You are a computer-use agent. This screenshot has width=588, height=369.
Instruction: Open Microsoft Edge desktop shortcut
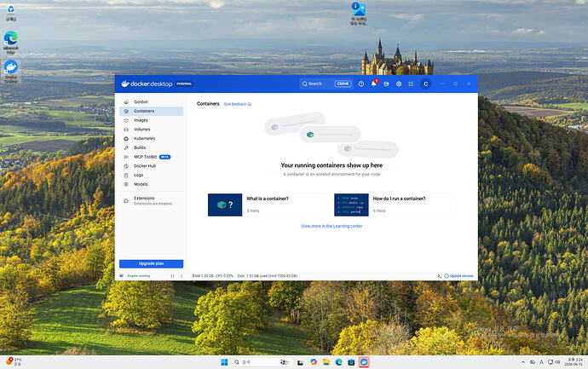click(11, 43)
